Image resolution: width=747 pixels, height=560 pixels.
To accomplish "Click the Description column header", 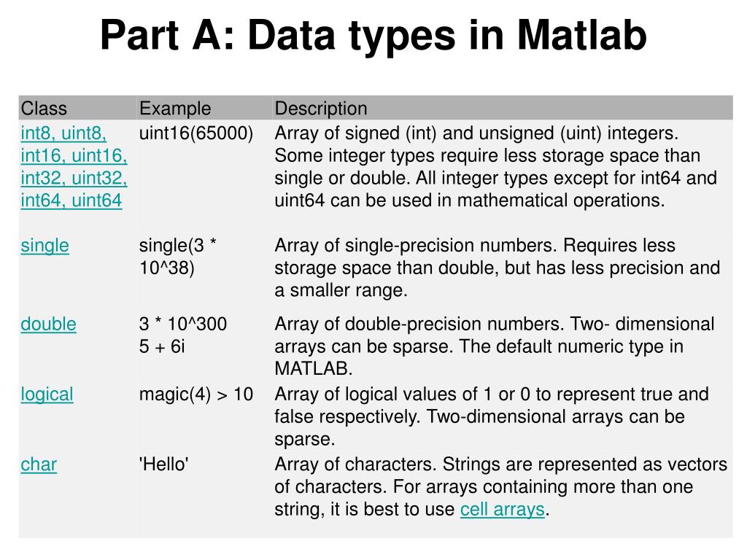I will coord(321,109).
